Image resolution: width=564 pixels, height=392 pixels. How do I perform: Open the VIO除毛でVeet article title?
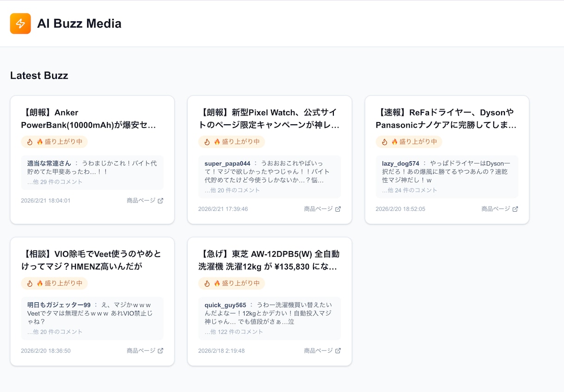[x=92, y=260]
